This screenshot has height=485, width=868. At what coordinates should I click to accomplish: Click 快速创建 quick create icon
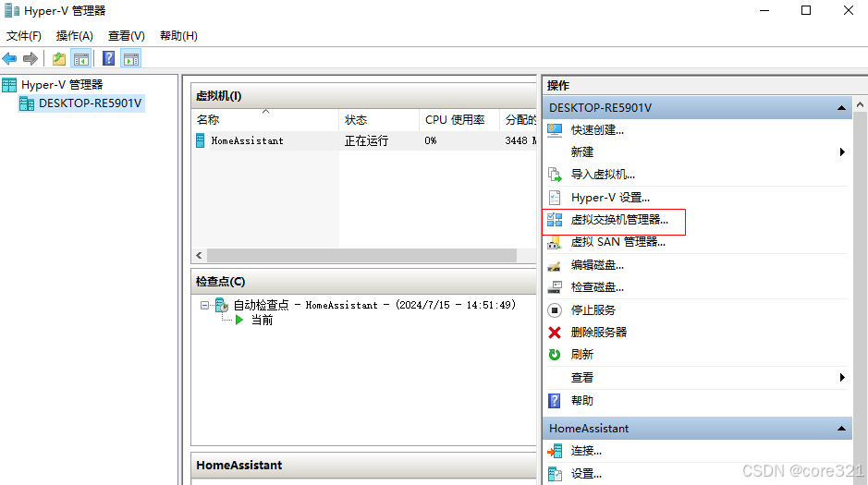point(555,130)
